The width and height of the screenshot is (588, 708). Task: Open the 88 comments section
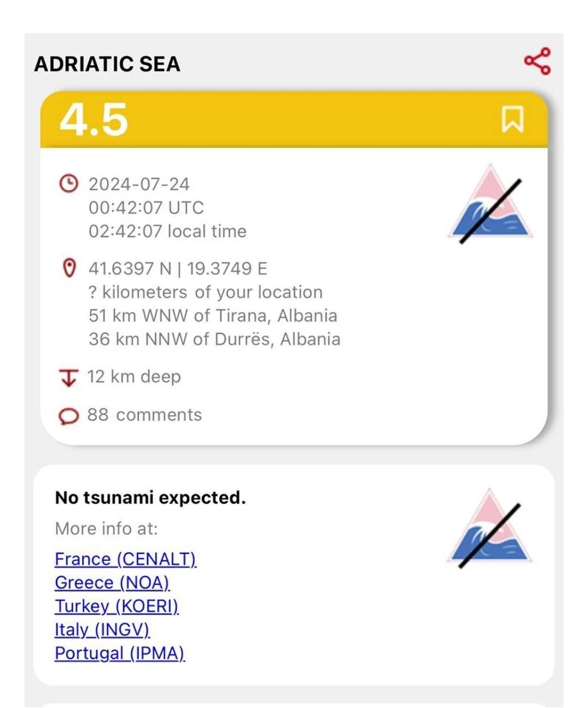pyautogui.click(x=144, y=415)
